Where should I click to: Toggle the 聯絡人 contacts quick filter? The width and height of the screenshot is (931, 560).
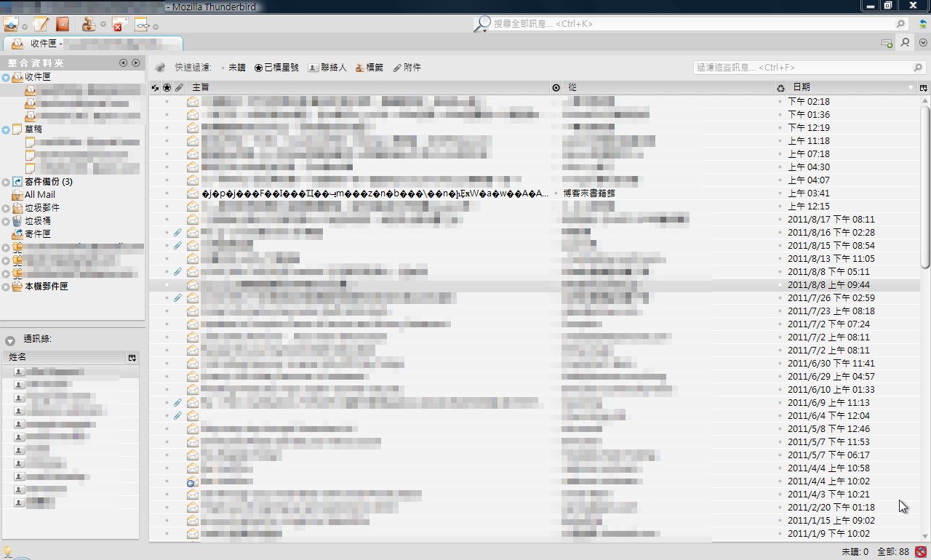tap(327, 68)
